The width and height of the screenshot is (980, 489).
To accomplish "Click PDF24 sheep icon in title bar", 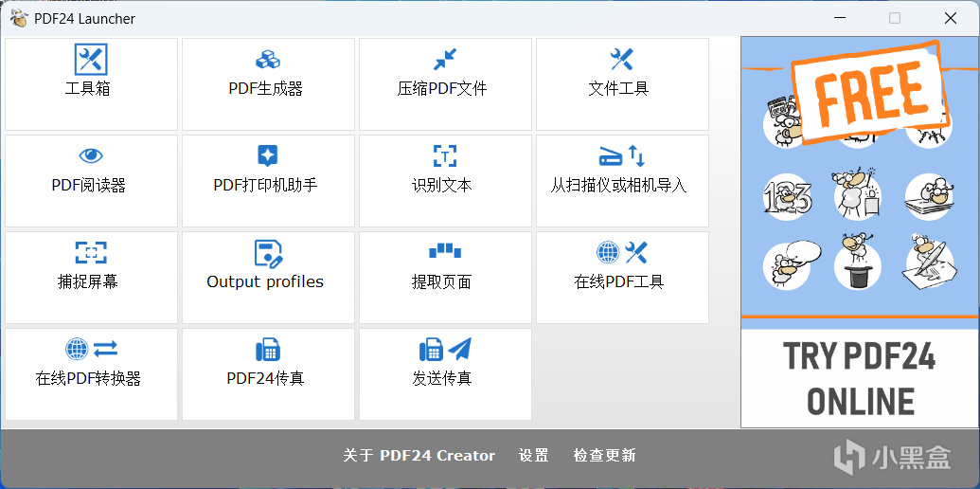I will pos(19,19).
